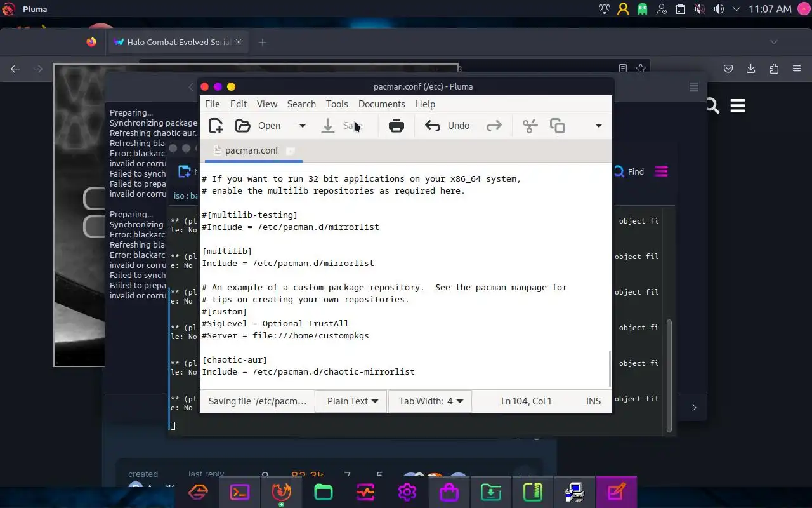Screen dimensions: 812x508
Task: Open the View menu in Pluma
Action: coord(267,104)
